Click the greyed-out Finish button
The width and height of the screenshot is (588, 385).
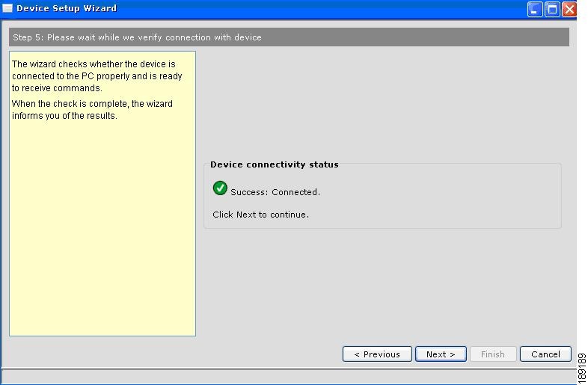point(493,354)
